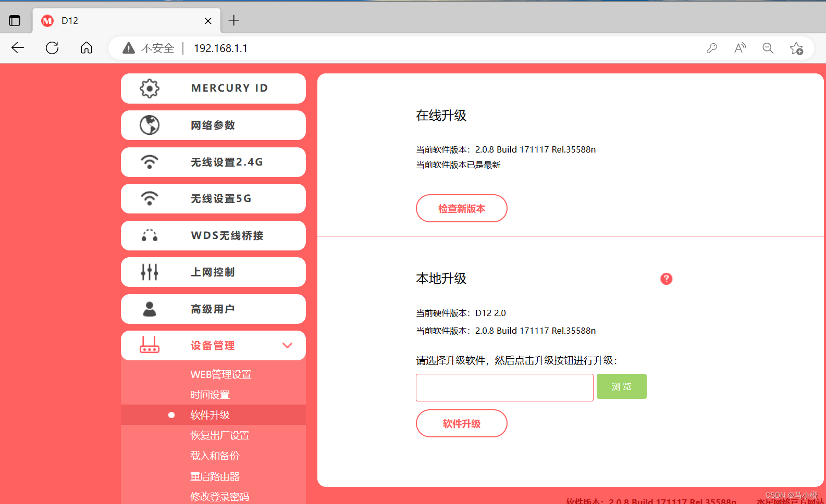Viewport: 826px width, 504px height.
Task: Click the MERCURY ID gear icon
Action: pos(150,89)
